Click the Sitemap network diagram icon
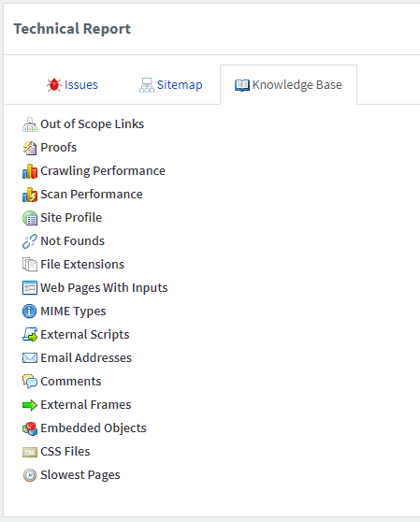The image size is (420, 522). [x=147, y=85]
